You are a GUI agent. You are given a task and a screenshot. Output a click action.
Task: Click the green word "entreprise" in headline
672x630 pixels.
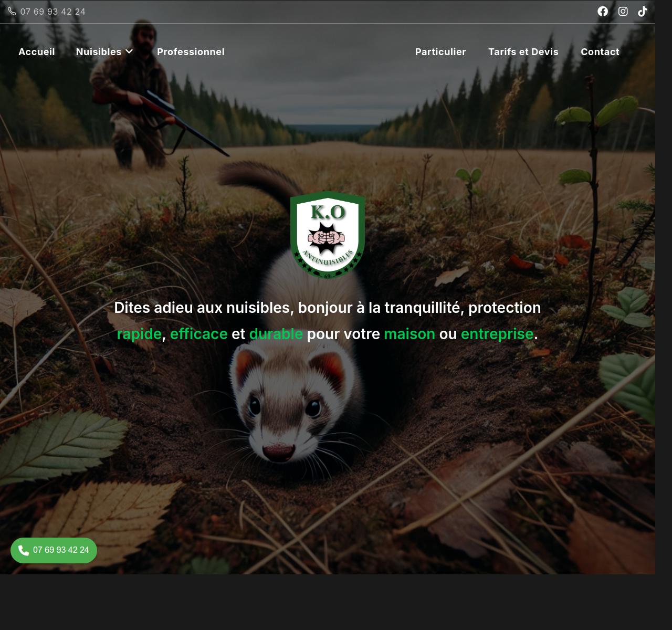tap(497, 334)
